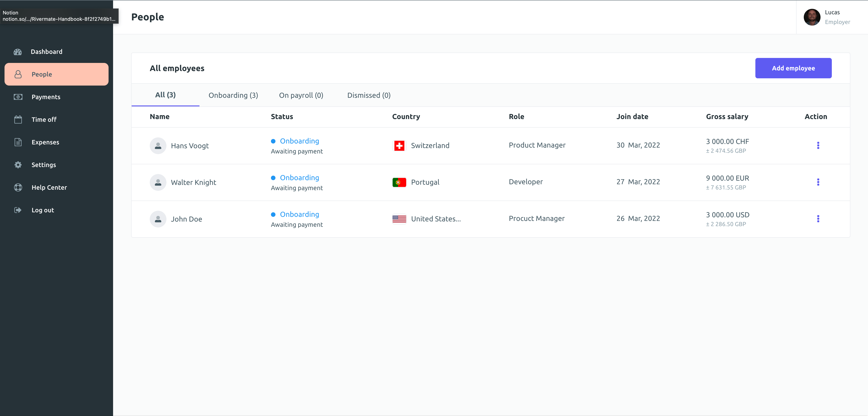Click the Add employee button
Image resolution: width=868 pixels, height=416 pixels.
tap(793, 68)
